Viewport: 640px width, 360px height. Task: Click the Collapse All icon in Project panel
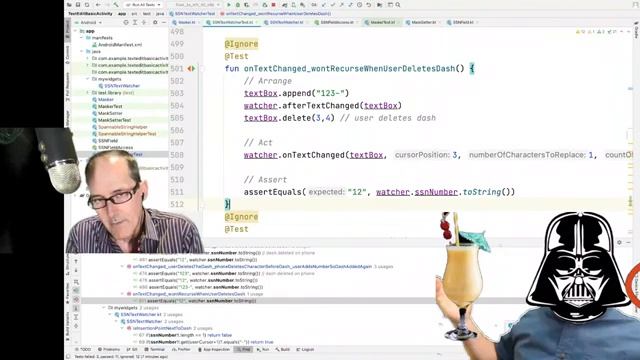coord(144,22)
